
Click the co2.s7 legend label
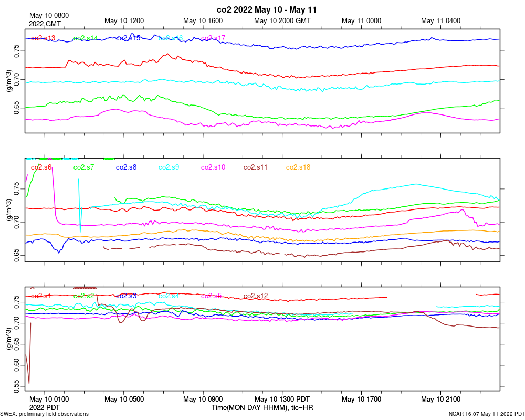click(x=83, y=167)
